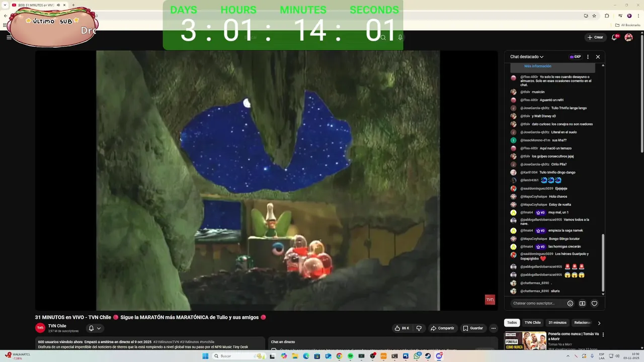
Task: Click the YouTube search magnifier icon
Action: click(x=383, y=37)
